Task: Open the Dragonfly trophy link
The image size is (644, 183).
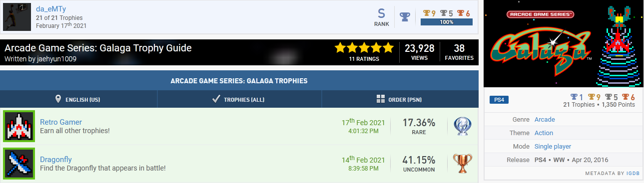Action: (x=56, y=160)
